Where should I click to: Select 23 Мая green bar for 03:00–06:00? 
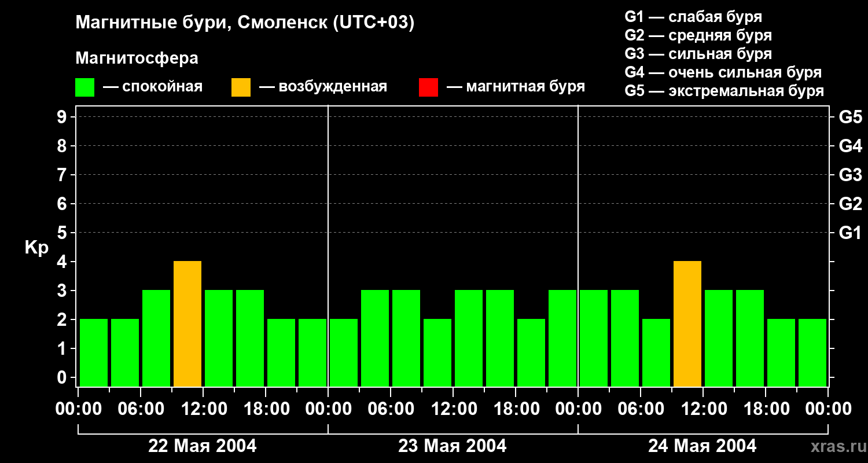375,338
